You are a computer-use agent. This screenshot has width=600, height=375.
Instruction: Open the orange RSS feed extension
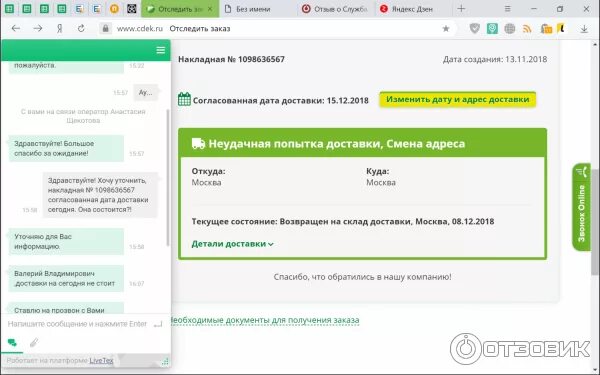click(527, 29)
